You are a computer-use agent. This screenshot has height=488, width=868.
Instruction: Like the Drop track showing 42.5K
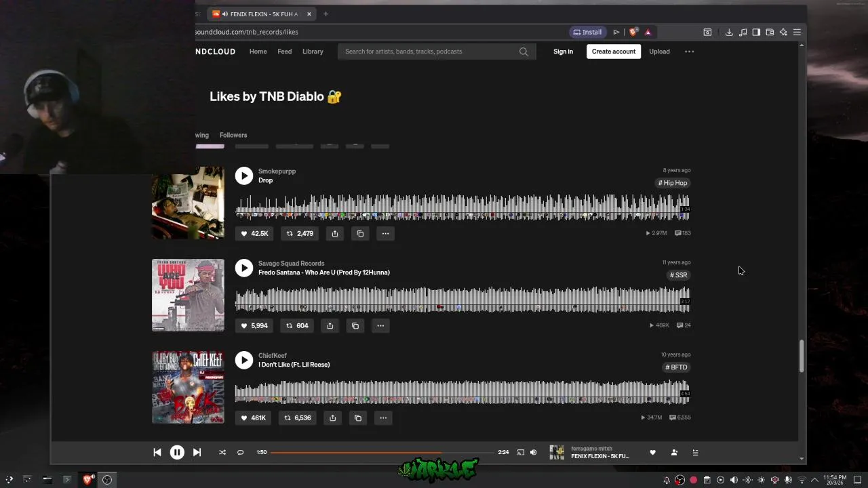coord(254,233)
